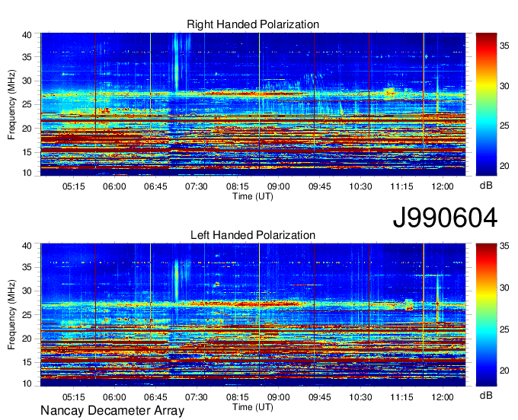518x420 pixels.
Task: Click the 06:00 time tick of Right Handed plot
Action: point(114,186)
